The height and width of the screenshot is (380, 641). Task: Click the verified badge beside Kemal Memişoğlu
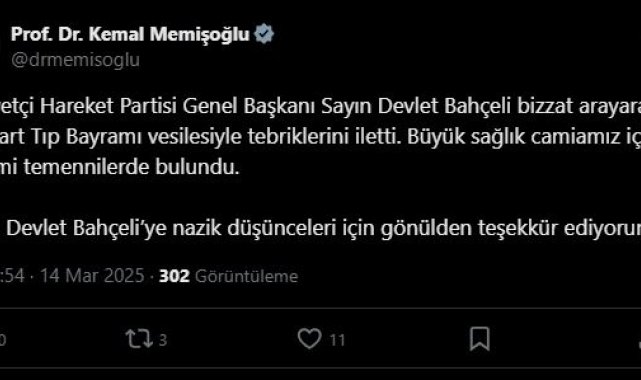tap(264, 34)
